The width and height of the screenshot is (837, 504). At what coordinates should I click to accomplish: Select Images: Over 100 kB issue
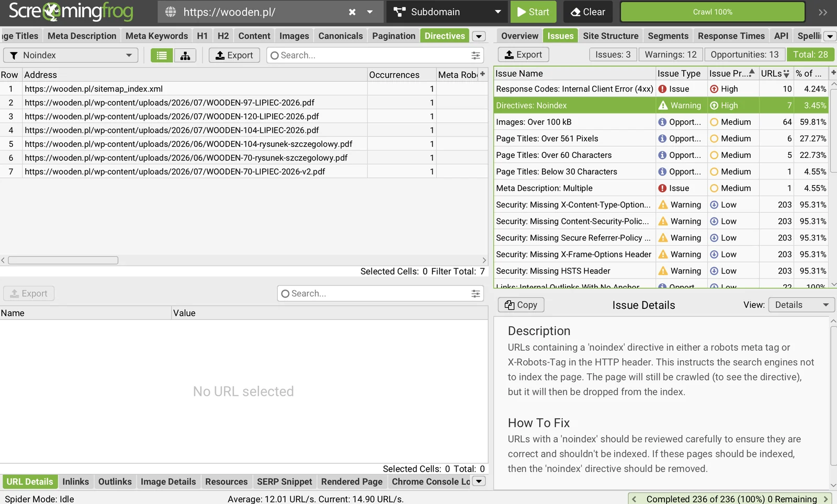(x=662, y=122)
